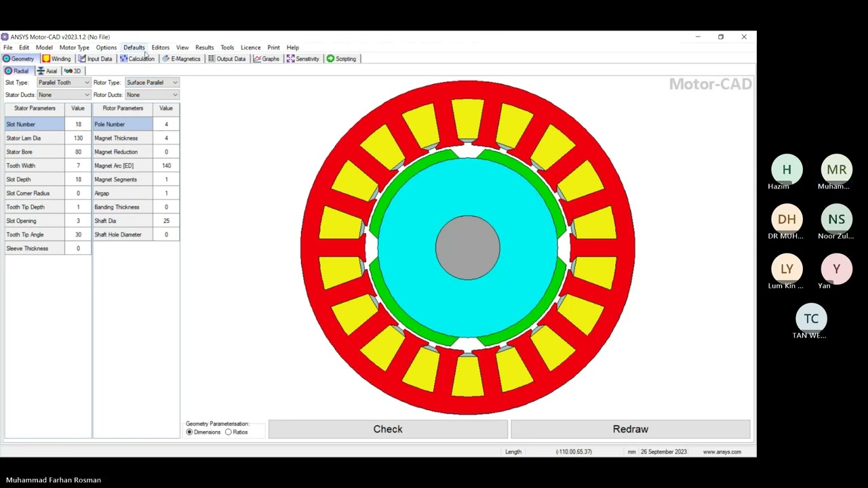868x488 pixels.
Task: Select the 3D view sub-tab
Action: point(73,71)
